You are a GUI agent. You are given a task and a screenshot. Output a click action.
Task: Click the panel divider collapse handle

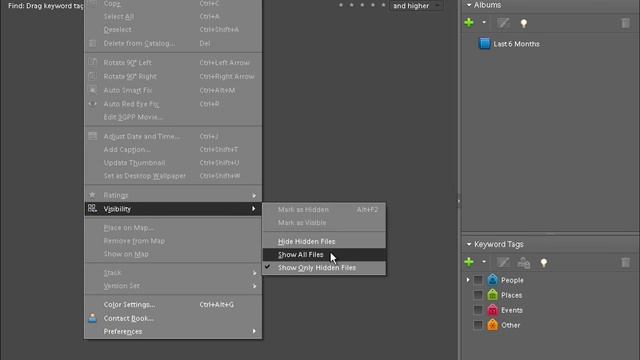(x=459, y=201)
